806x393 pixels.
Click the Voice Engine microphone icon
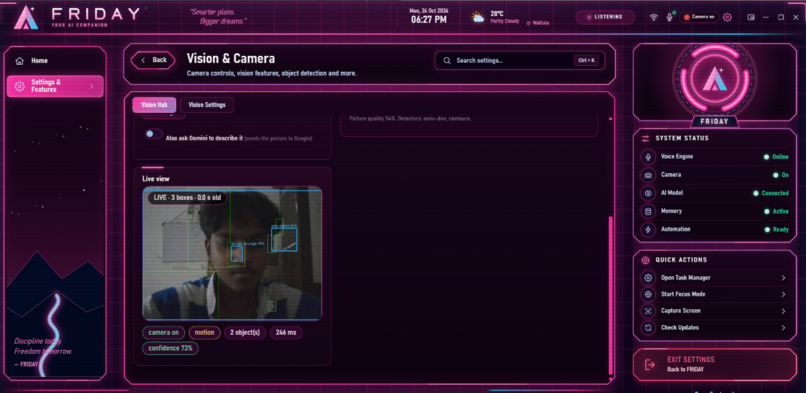pos(648,157)
